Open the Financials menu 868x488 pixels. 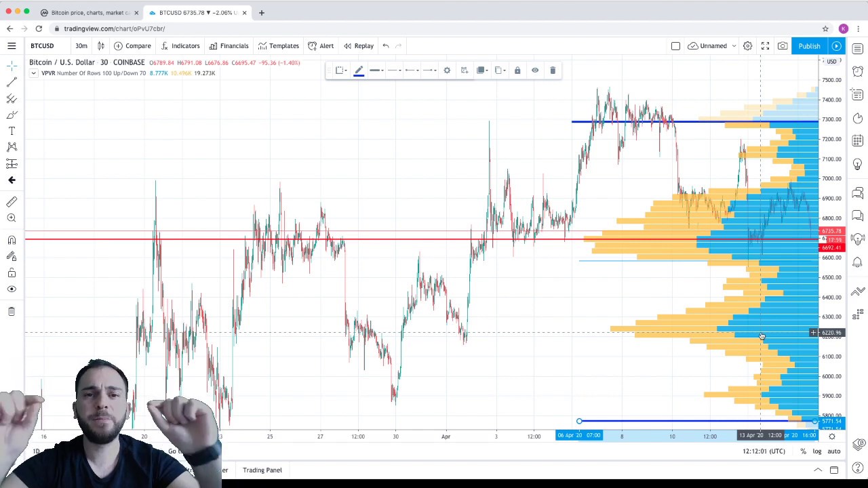click(229, 45)
